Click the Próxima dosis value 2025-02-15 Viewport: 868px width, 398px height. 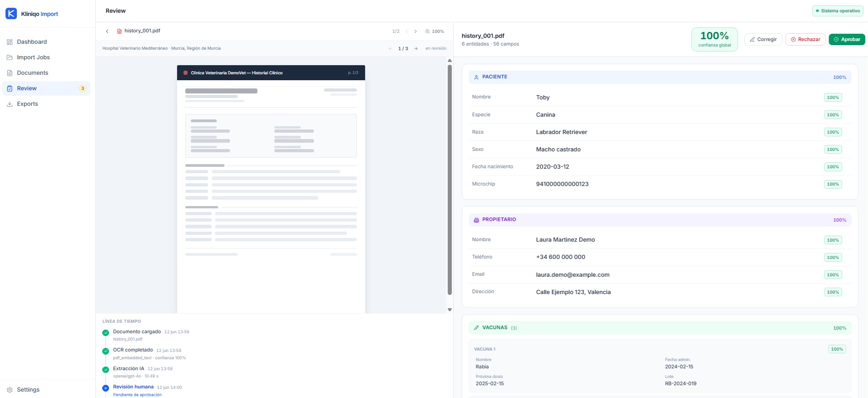490,384
